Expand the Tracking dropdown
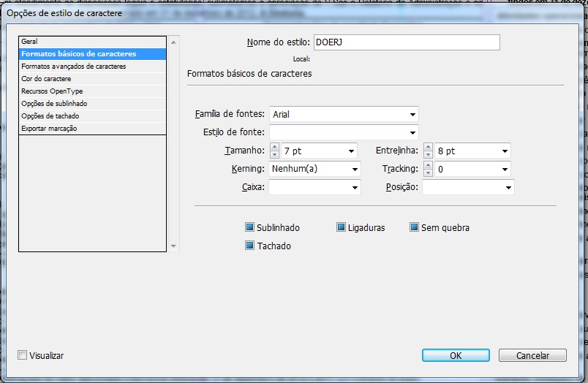 click(x=505, y=170)
